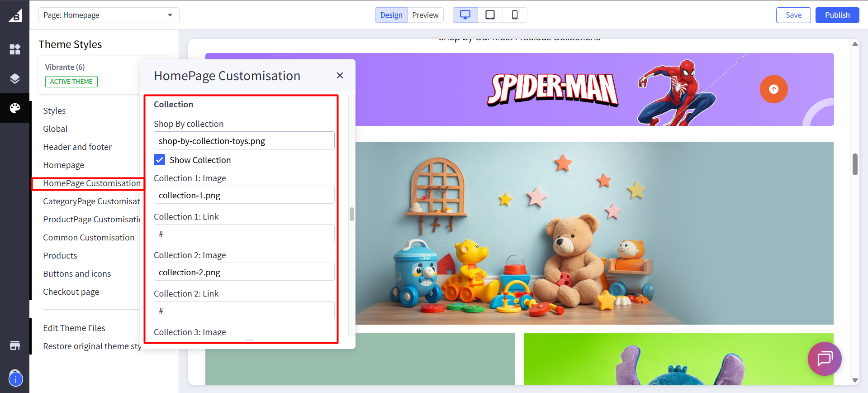Viewport: 868px width, 393px height.
Task: Uncheck the Show Collection checkbox
Action: click(x=160, y=160)
